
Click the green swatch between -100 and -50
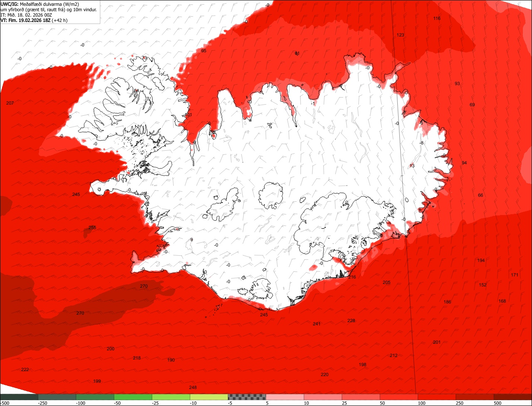[95, 397]
